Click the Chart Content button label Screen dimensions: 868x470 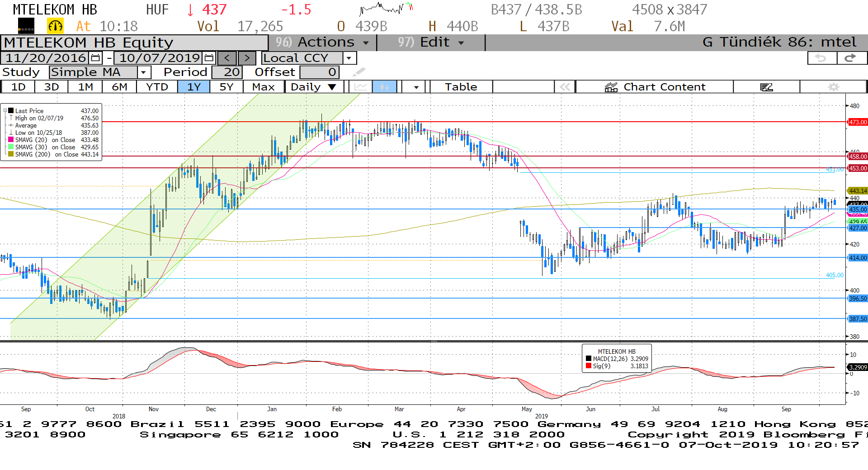[x=664, y=87]
